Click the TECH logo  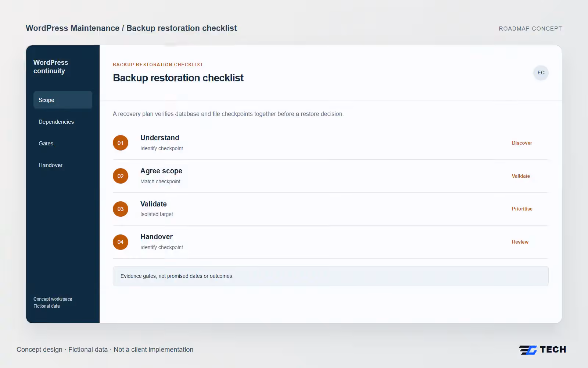(542, 350)
